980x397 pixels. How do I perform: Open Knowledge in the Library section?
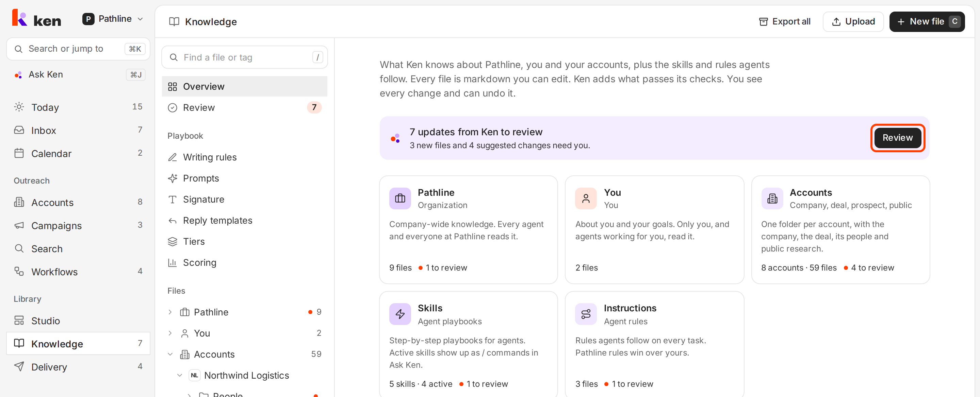[x=78, y=343]
